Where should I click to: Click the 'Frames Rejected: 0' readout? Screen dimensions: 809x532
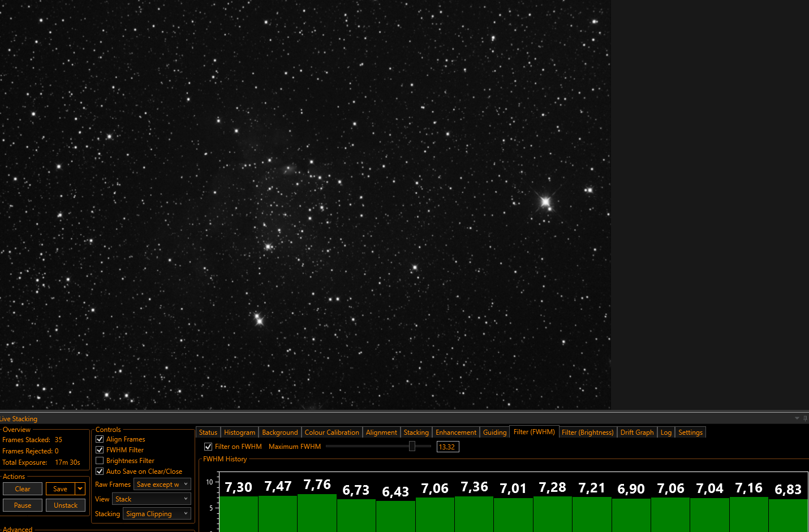(31, 451)
